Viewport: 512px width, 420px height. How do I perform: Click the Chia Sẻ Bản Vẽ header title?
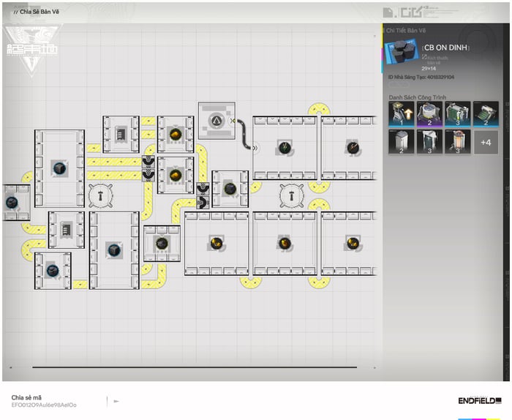(38, 12)
